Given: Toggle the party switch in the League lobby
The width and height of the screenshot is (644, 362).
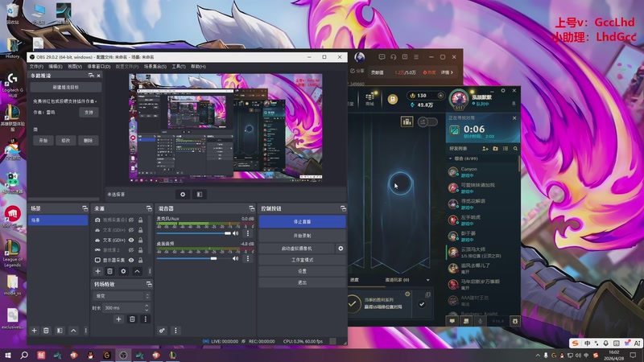Looking at the screenshot, I should coord(427,121).
